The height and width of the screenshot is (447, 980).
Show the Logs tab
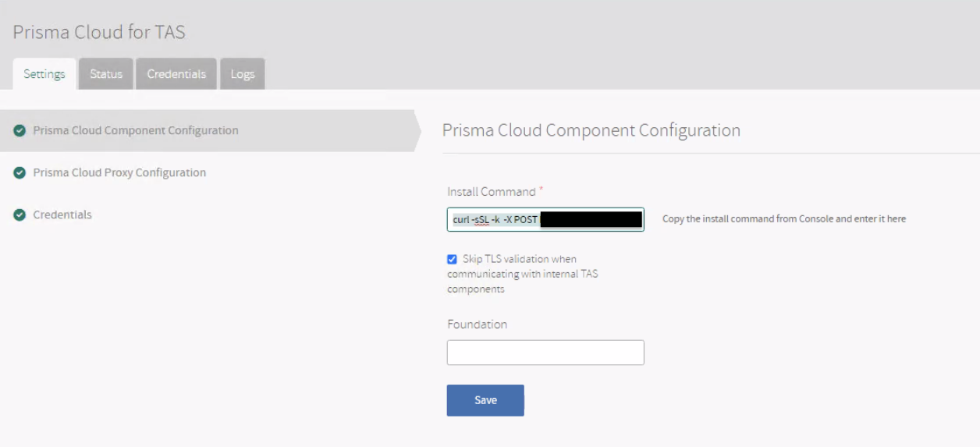[243, 74]
